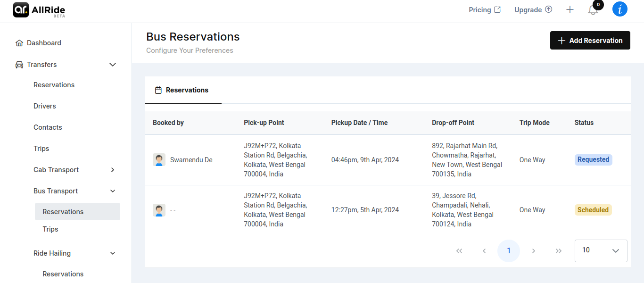Click the blue info profile icon
Image resolution: width=644 pixels, height=283 pixels.
619,9
